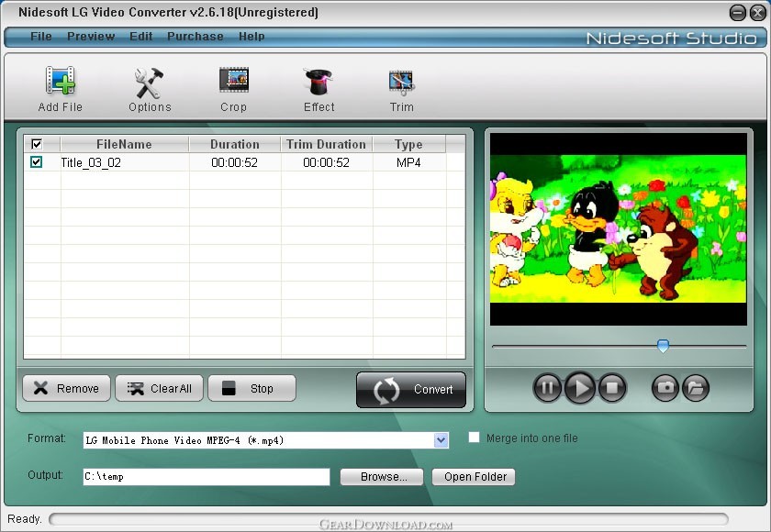Enable Merge into one file
This screenshot has width=771, height=532.
(x=474, y=438)
